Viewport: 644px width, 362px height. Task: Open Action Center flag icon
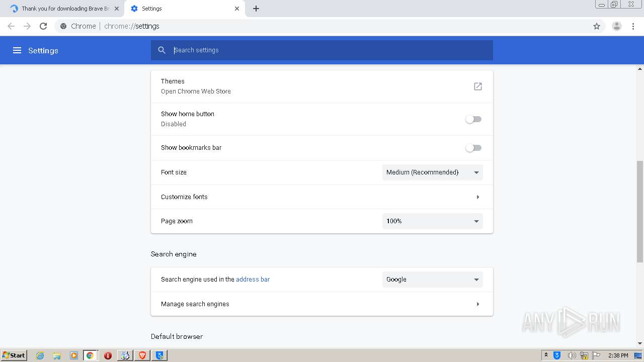[x=596, y=355]
